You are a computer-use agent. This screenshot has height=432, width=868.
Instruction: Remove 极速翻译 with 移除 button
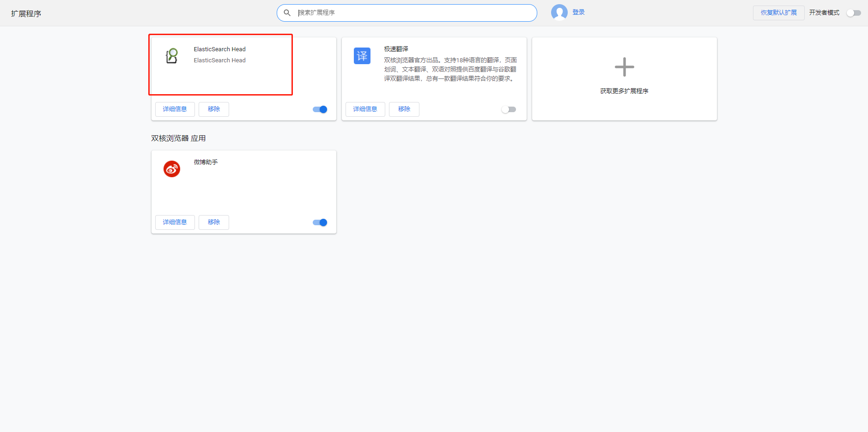404,109
